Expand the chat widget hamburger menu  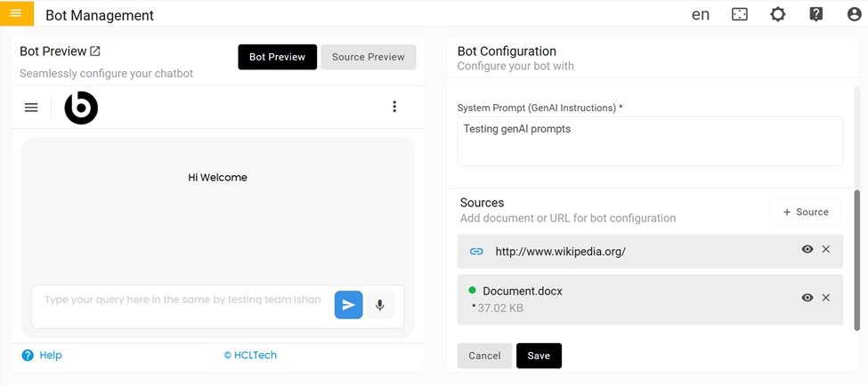click(x=31, y=108)
